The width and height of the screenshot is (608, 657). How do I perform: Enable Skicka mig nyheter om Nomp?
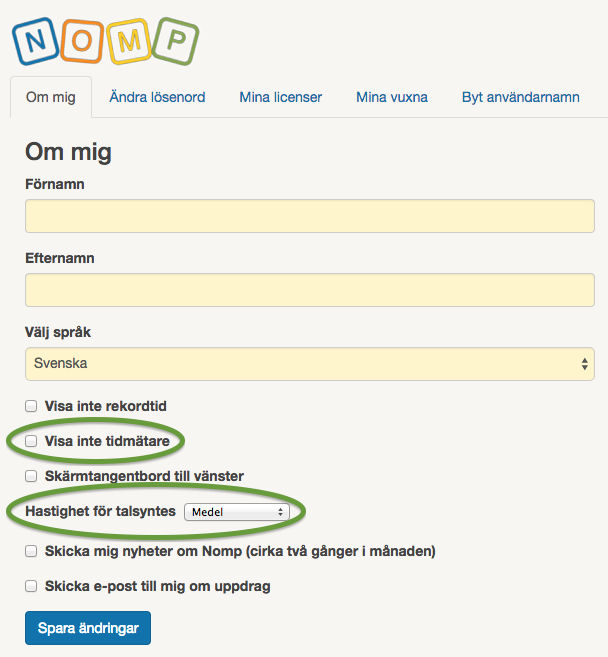[x=31, y=551]
